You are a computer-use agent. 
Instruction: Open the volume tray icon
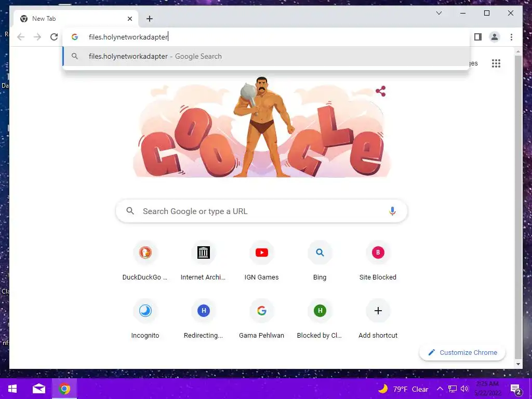pos(464,389)
